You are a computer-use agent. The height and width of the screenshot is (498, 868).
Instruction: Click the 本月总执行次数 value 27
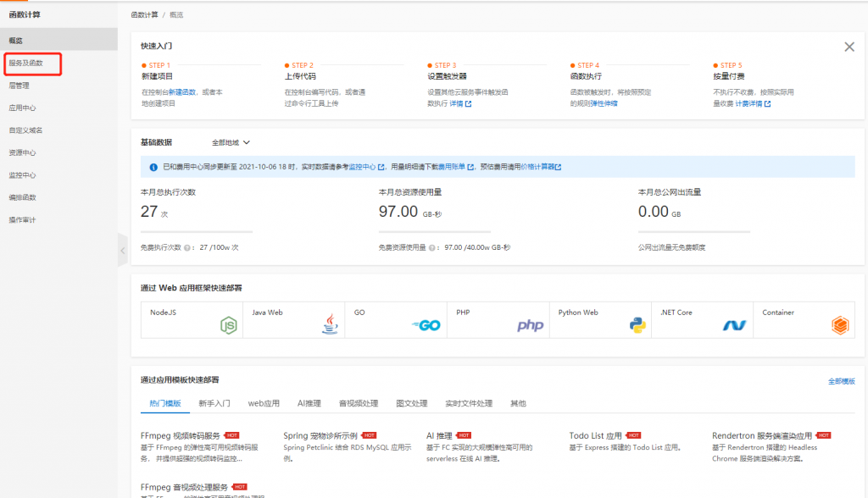[x=149, y=212]
